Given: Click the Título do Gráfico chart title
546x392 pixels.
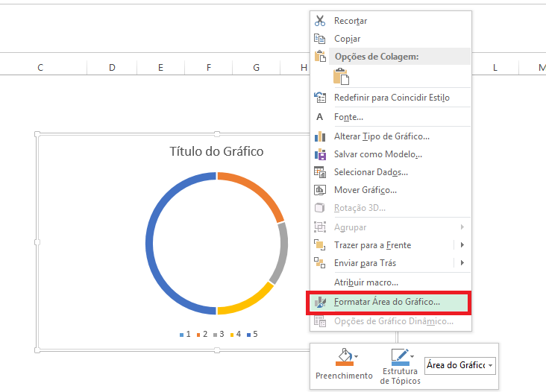Looking at the screenshot, I should pyautogui.click(x=216, y=152).
